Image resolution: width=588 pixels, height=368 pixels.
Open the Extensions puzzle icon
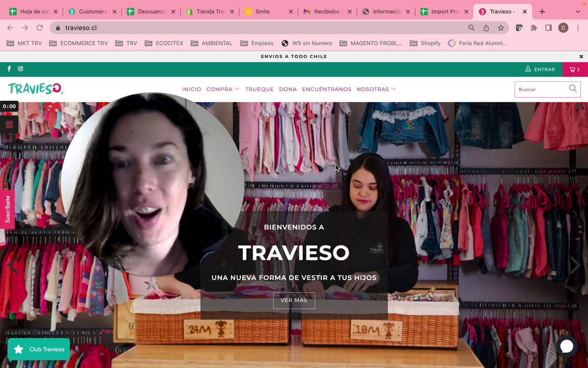534,28
